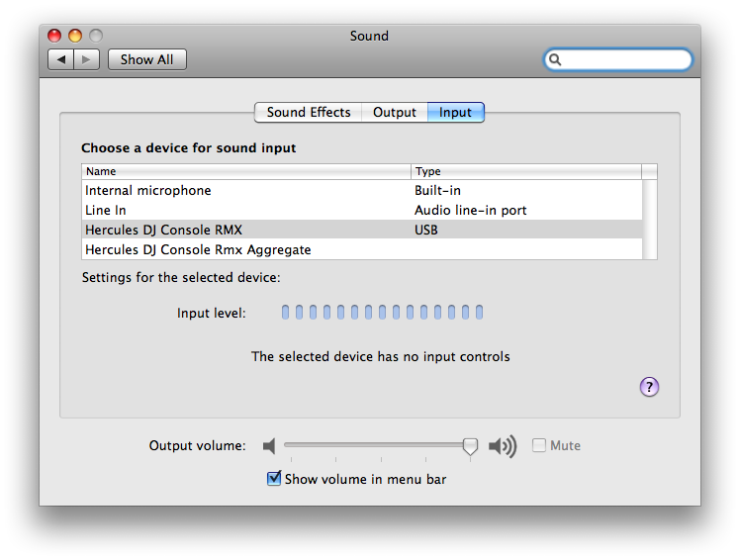
Task: Close the Sound window
Action: (x=54, y=36)
